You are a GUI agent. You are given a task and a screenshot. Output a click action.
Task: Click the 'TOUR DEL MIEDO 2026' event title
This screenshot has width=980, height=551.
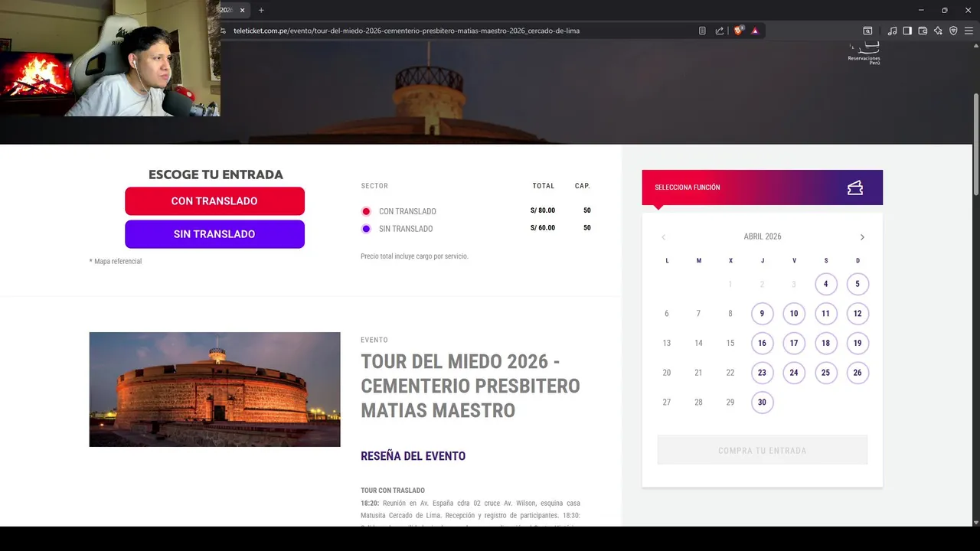(x=470, y=386)
